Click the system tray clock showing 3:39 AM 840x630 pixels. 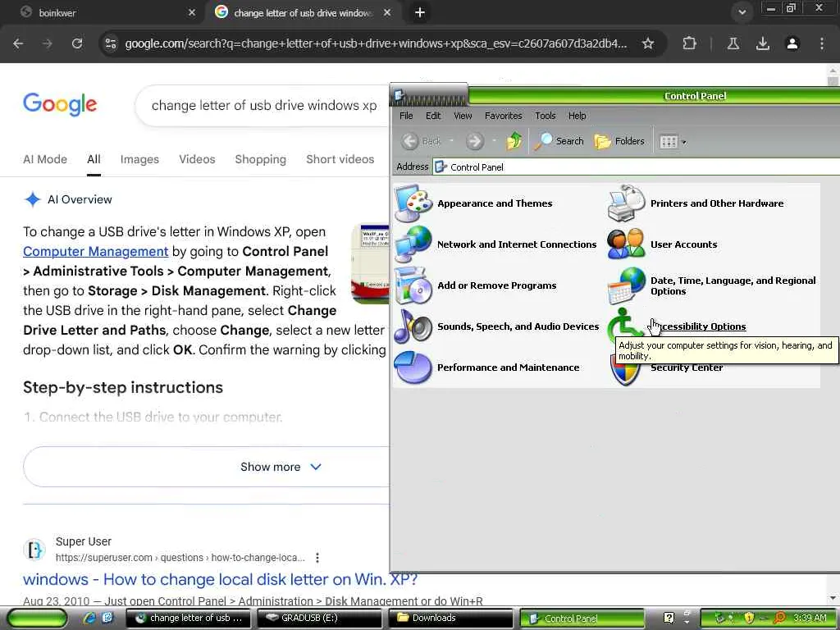point(810,619)
